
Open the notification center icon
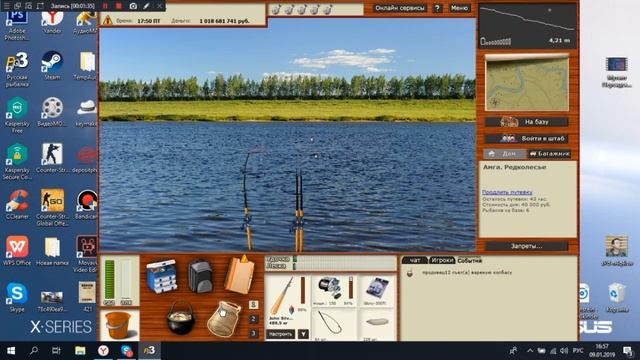point(628,351)
